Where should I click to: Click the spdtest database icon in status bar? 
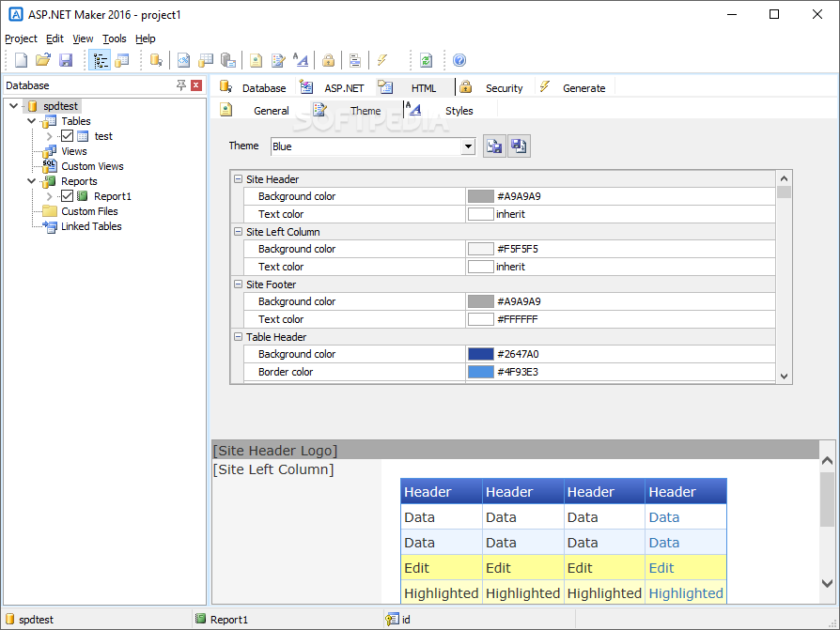coord(9,620)
